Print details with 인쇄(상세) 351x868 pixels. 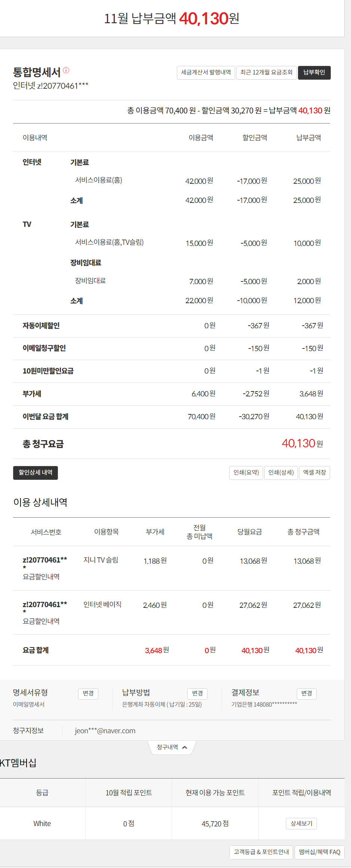point(281,473)
